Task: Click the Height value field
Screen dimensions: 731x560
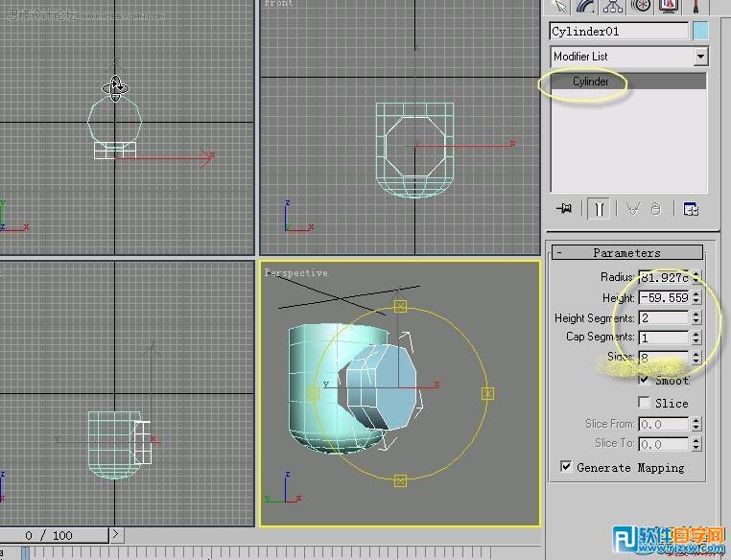Action: pyautogui.click(x=664, y=297)
